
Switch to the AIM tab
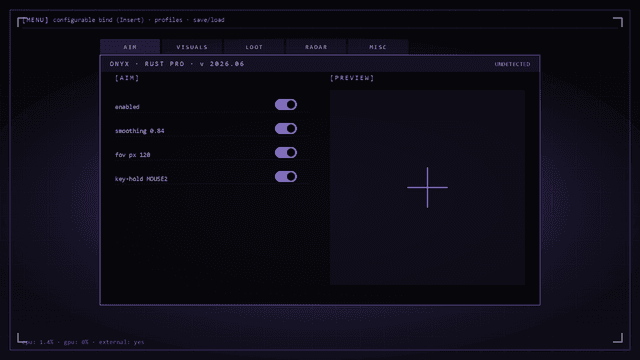(130, 47)
